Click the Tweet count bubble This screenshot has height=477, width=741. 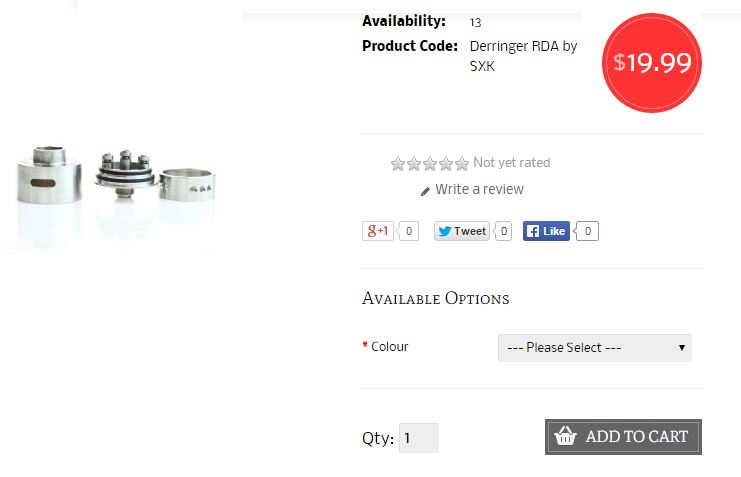503,231
